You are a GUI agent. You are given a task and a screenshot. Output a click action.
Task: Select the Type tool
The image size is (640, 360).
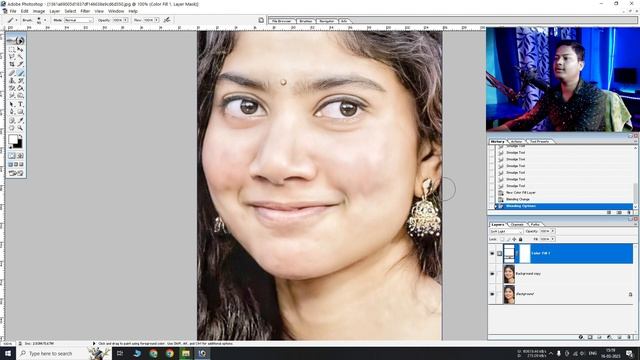coord(20,104)
